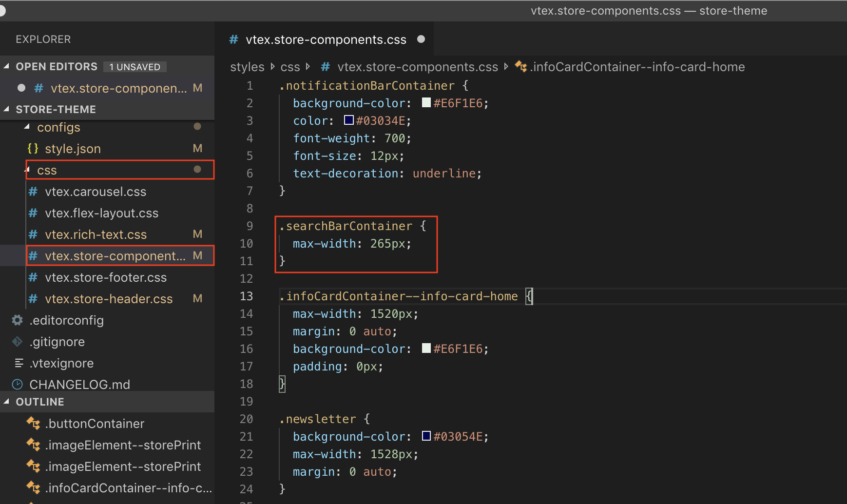Click the #03054E color swatch on line 21
The width and height of the screenshot is (847, 504).
(426, 436)
